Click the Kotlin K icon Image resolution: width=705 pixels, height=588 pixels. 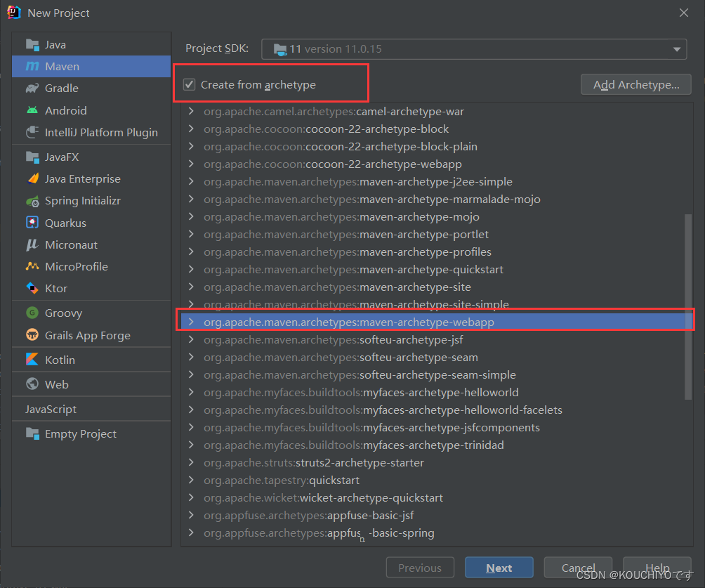(32, 360)
